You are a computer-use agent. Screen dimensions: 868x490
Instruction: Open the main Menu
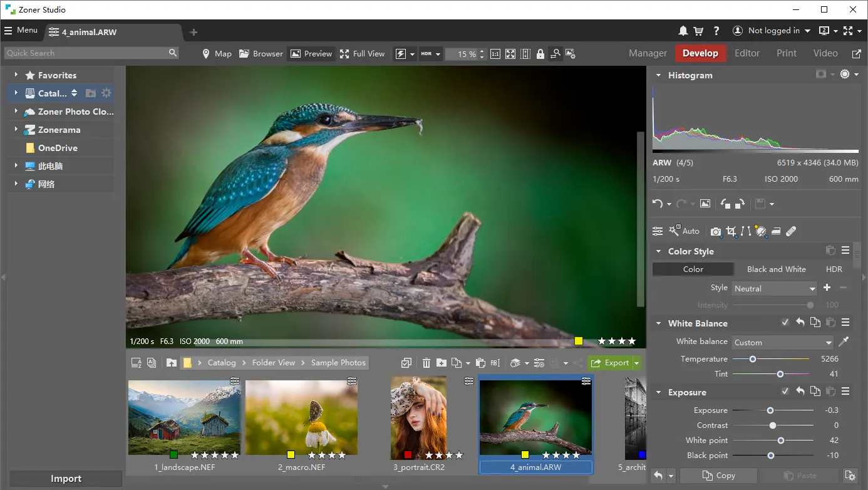pos(21,30)
